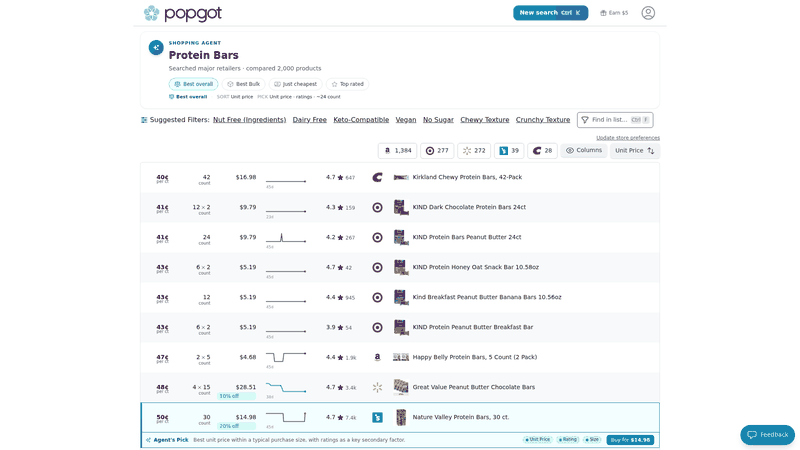Open KIND Dark Chocolate Protein Bars thumbnail

401,208
